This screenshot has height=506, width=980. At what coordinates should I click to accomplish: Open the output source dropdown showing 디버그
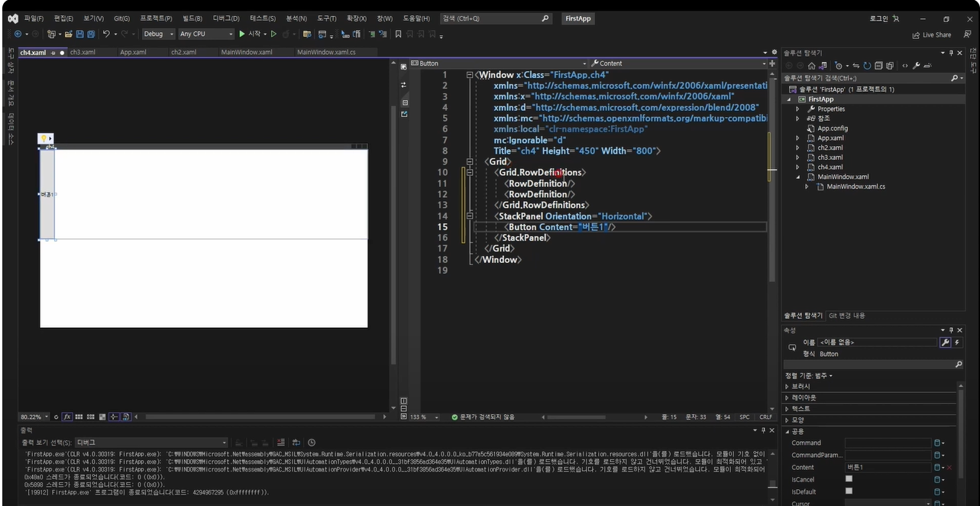click(x=151, y=443)
